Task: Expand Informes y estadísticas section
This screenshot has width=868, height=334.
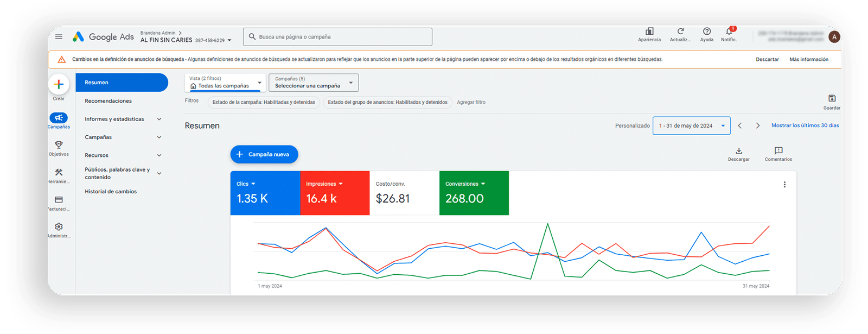Action: click(123, 119)
